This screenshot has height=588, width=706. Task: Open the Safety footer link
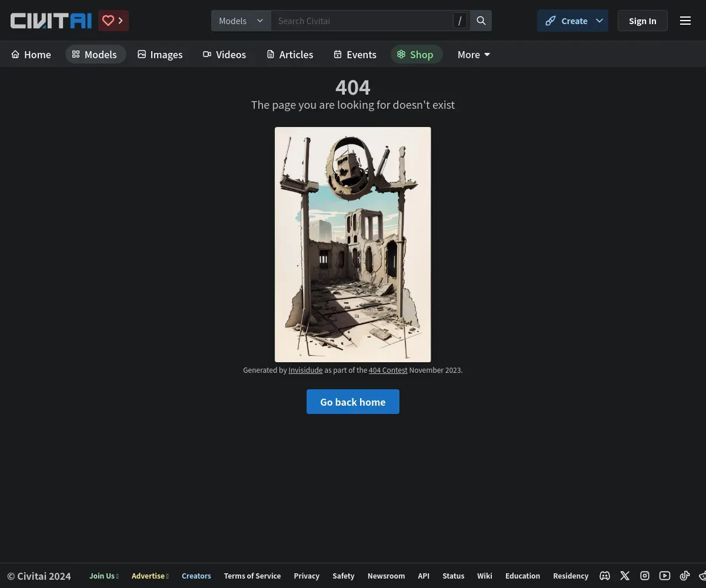[344, 576]
